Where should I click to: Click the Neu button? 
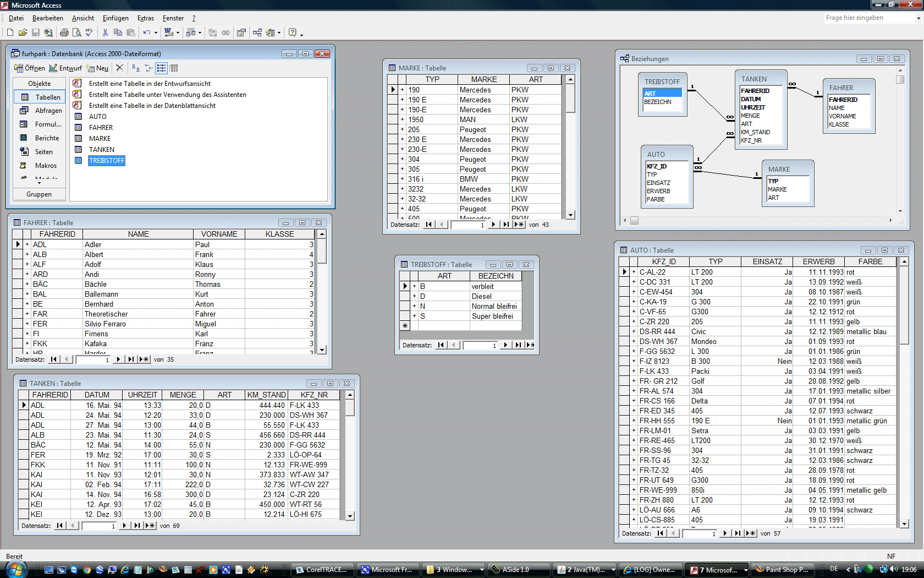(97, 68)
